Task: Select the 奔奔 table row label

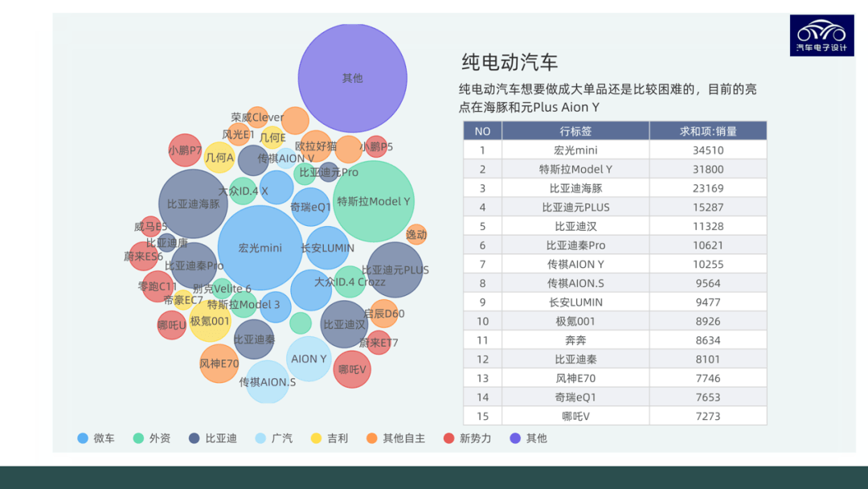Action: point(575,340)
